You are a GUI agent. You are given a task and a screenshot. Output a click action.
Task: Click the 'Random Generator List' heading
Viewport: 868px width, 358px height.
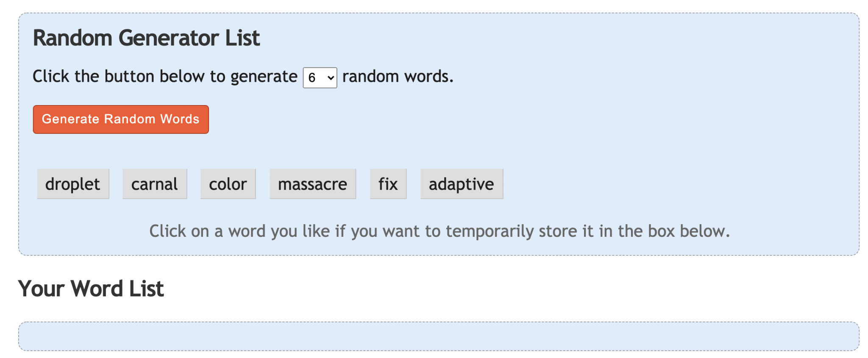coord(146,38)
